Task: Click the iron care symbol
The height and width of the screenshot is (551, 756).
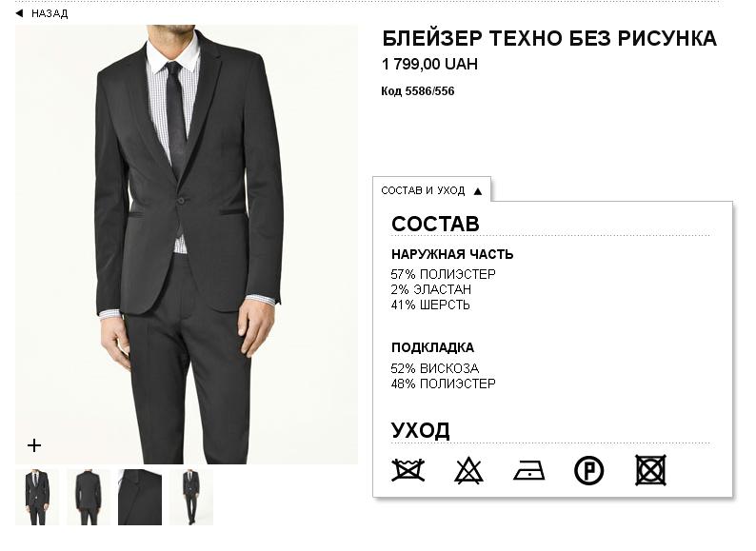Action: [x=528, y=470]
